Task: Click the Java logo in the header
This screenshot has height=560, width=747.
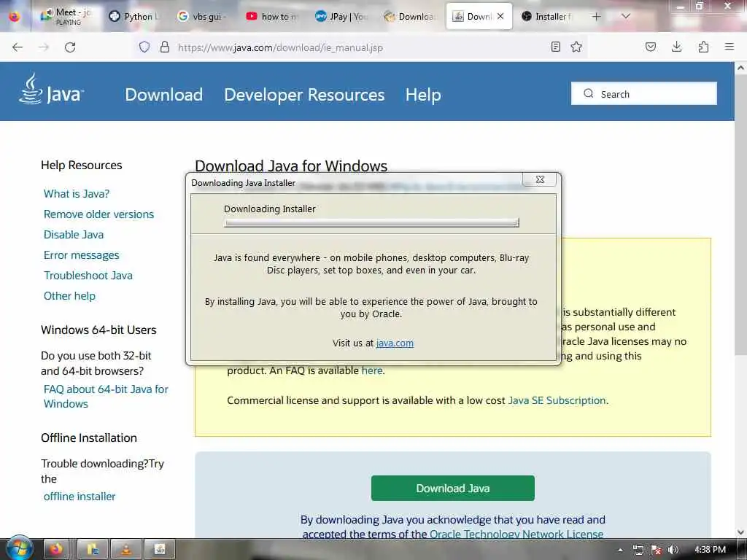Action: (x=51, y=89)
